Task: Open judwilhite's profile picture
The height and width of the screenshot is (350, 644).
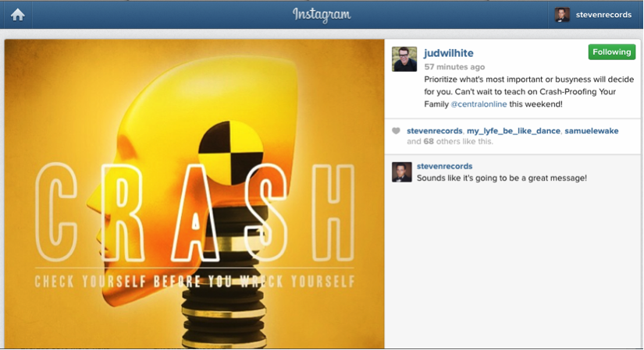Action: (404, 59)
